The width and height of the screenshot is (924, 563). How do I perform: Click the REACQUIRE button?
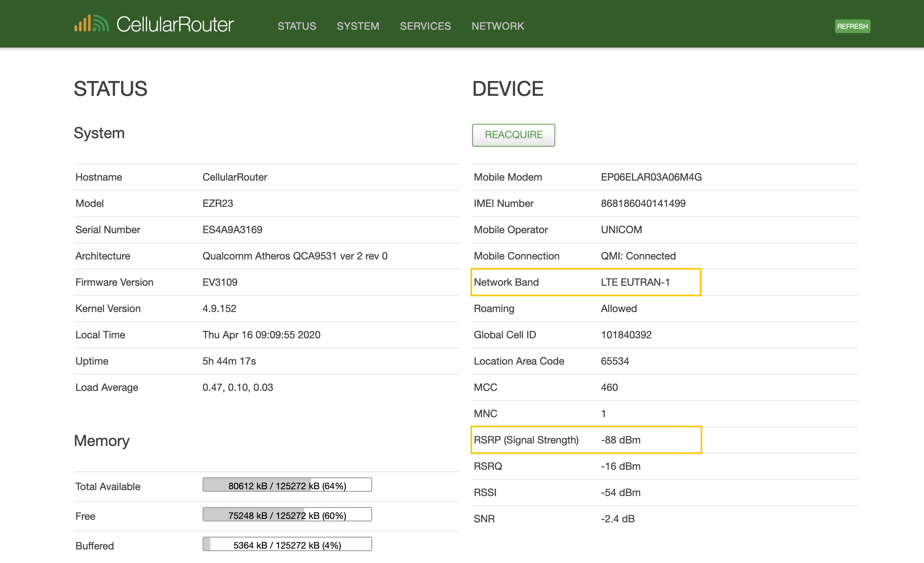click(514, 135)
